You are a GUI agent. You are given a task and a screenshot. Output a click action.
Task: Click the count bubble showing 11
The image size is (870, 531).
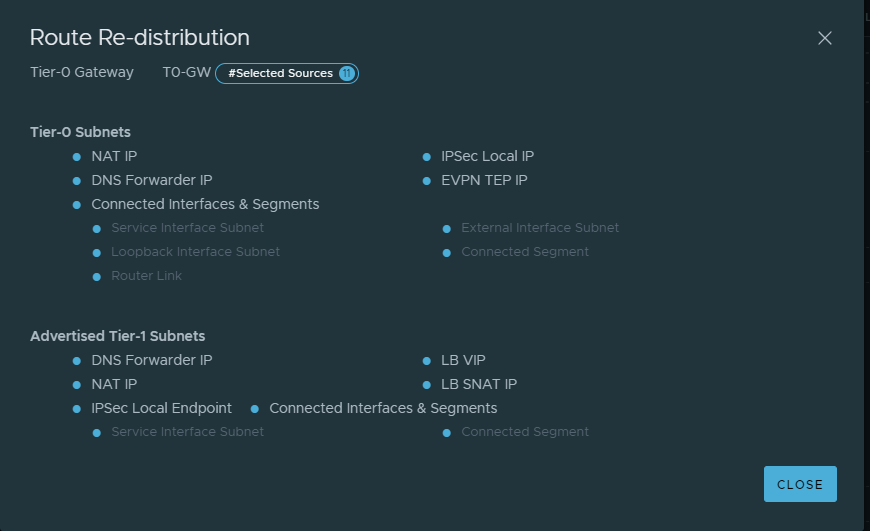pyautogui.click(x=347, y=73)
